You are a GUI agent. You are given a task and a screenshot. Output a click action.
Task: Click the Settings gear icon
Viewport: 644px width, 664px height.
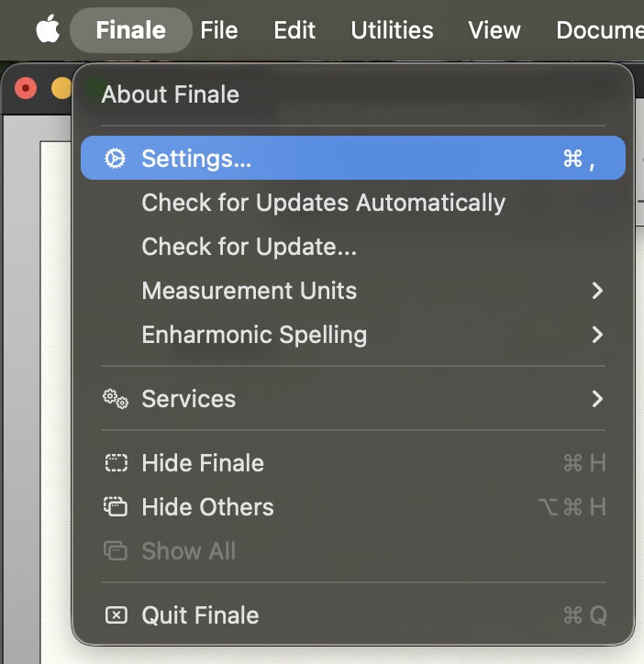(115, 159)
